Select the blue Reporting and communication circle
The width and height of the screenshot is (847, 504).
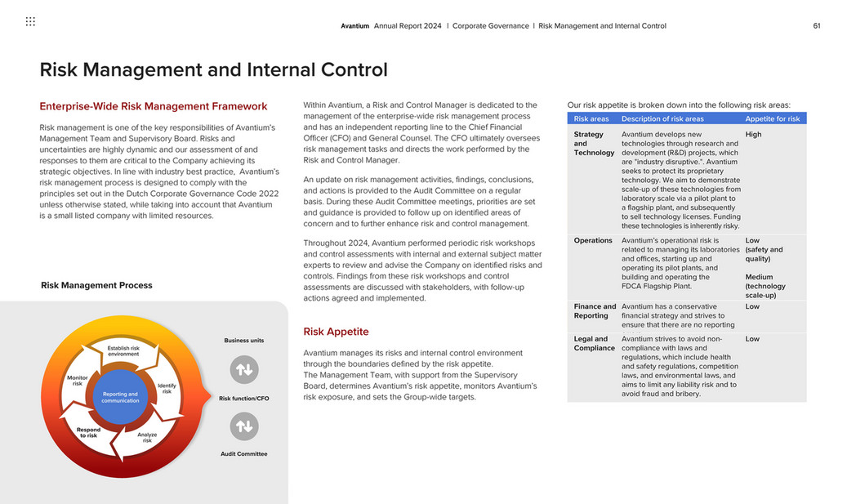[120, 397]
